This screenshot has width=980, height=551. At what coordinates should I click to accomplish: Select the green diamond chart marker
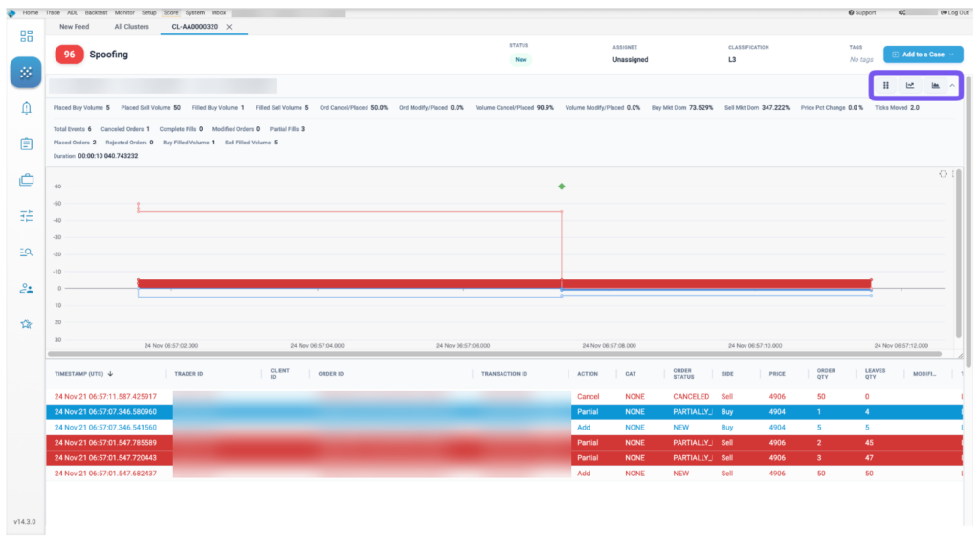click(561, 187)
